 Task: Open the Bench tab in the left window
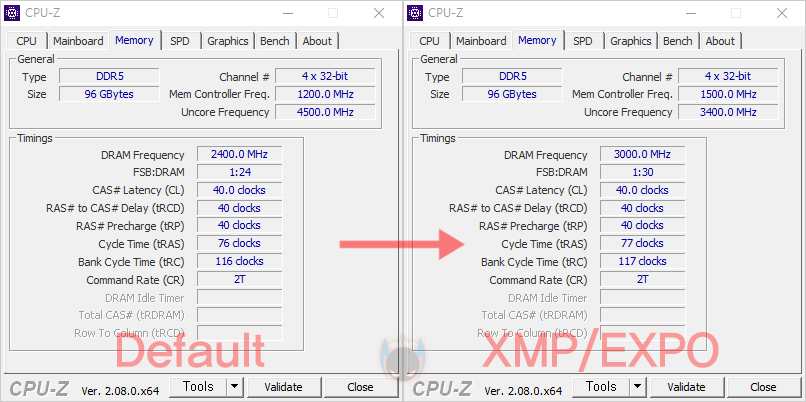(x=274, y=41)
